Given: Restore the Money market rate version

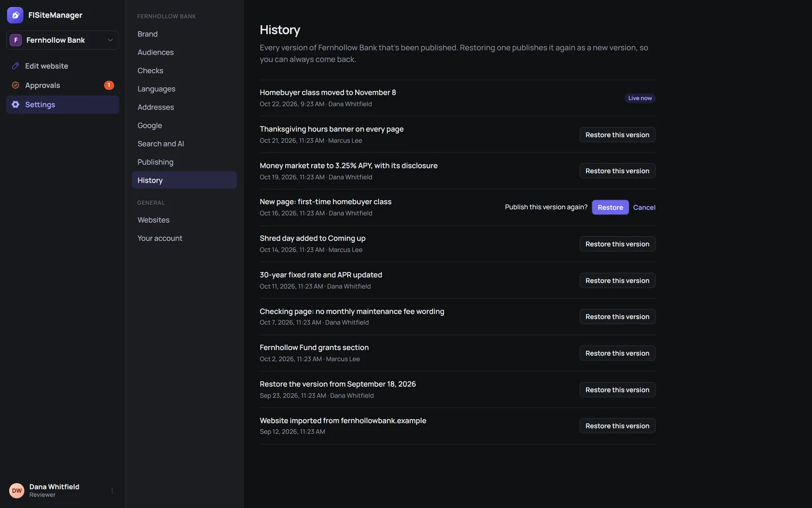Looking at the screenshot, I should (617, 171).
